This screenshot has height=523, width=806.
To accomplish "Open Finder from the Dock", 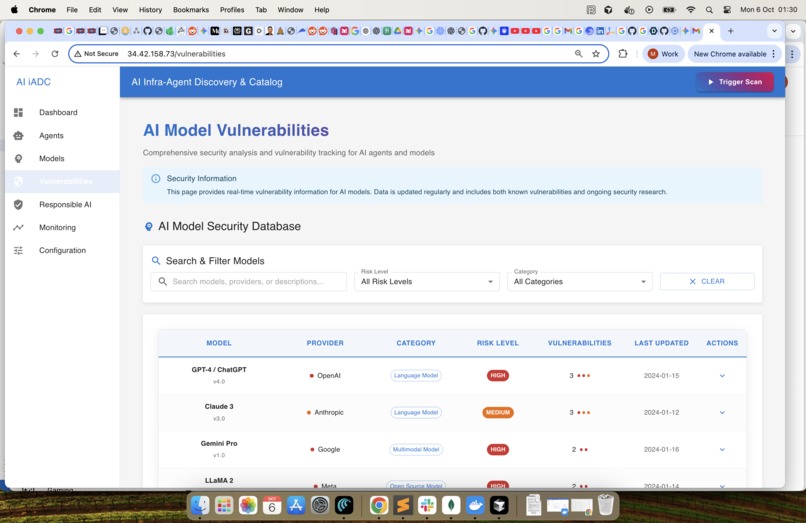I will (200, 506).
